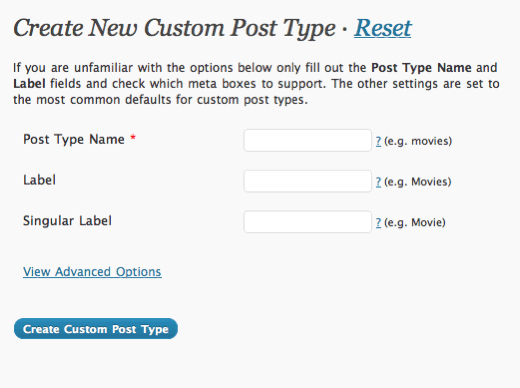The width and height of the screenshot is (520, 388).
Task: Expand View Advanced Options
Action: click(x=92, y=272)
